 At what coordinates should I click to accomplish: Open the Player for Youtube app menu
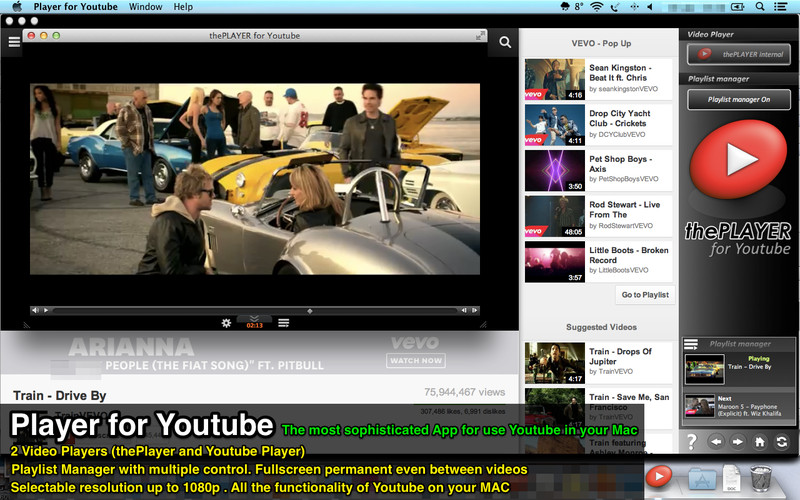click(x=76, y=7)
